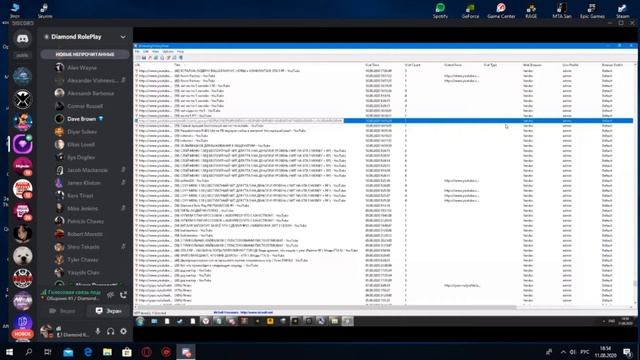Click own user avatar in Discord
The height and width of the screenshot is (360, 640).
(46, 331)
